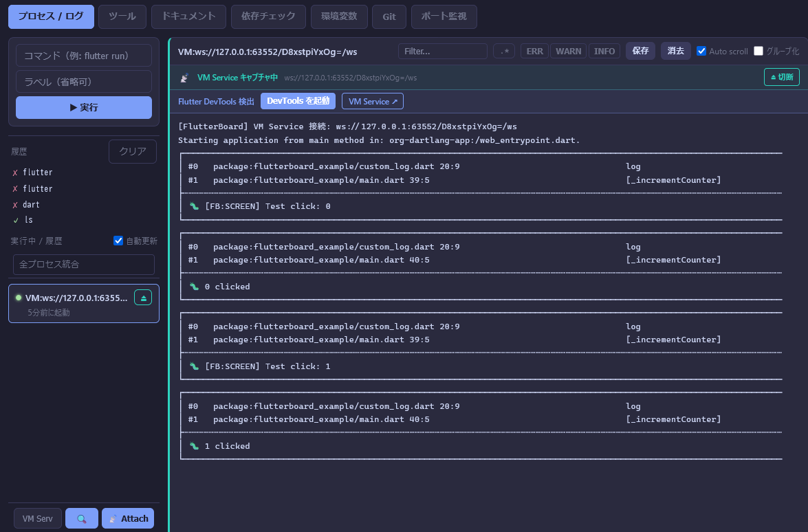Toggle the regex .* filter button
Image resolution: width=808 pixels, height=532 pixels.
pos(504,52)
